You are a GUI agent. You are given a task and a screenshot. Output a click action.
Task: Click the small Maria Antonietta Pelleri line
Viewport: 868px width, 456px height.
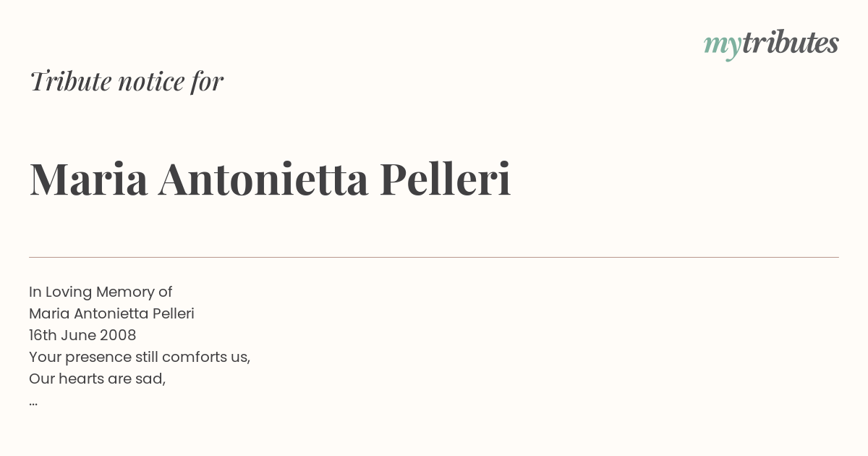(x=111, y=313)
